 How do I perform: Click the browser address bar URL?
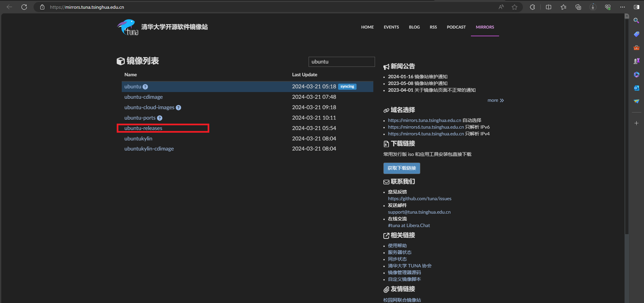pyautogui.click(x=87, y=7)
